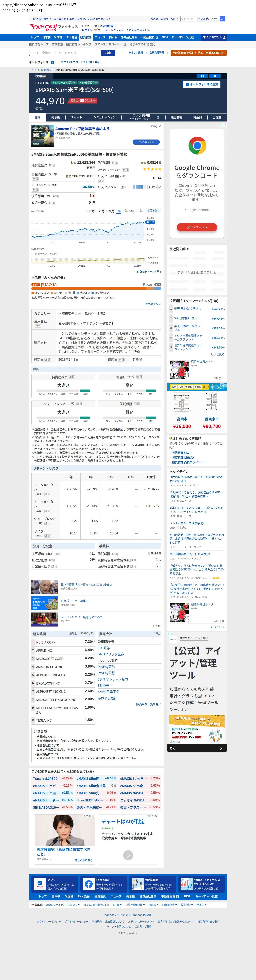Image resolution: width=256 pixels, height=980 pixels.
Task: Close the Agoda ad under return ranking
Action: 223,379
